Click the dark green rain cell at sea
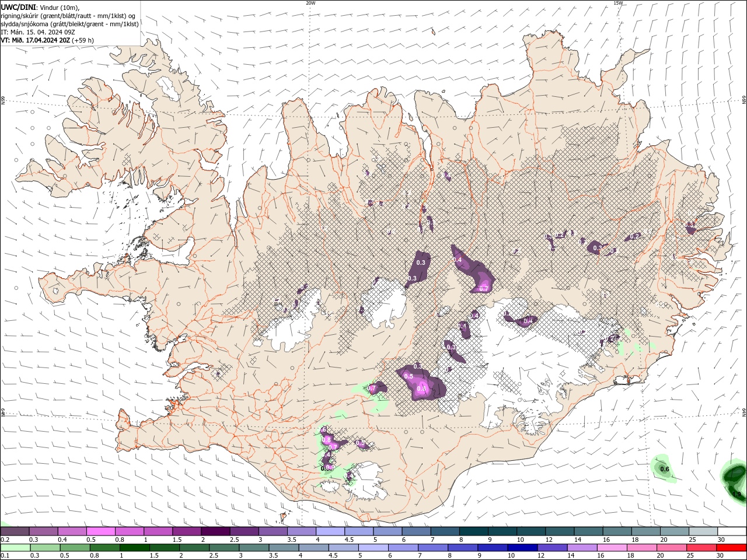Screen dimensions: 747x560 [733, 481]
